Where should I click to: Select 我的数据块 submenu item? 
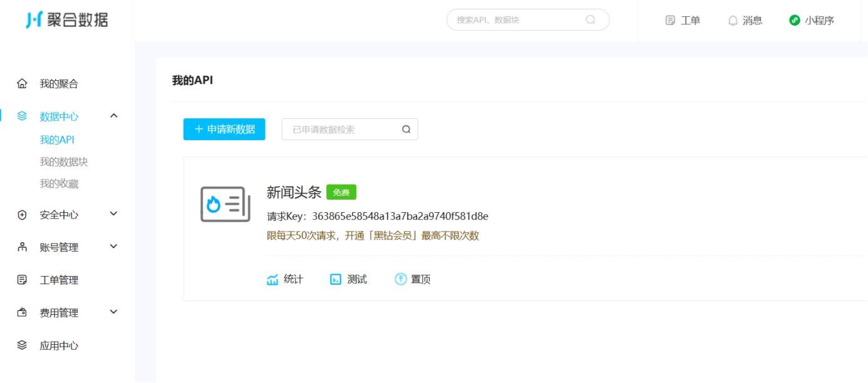click(x=64, y=161)
